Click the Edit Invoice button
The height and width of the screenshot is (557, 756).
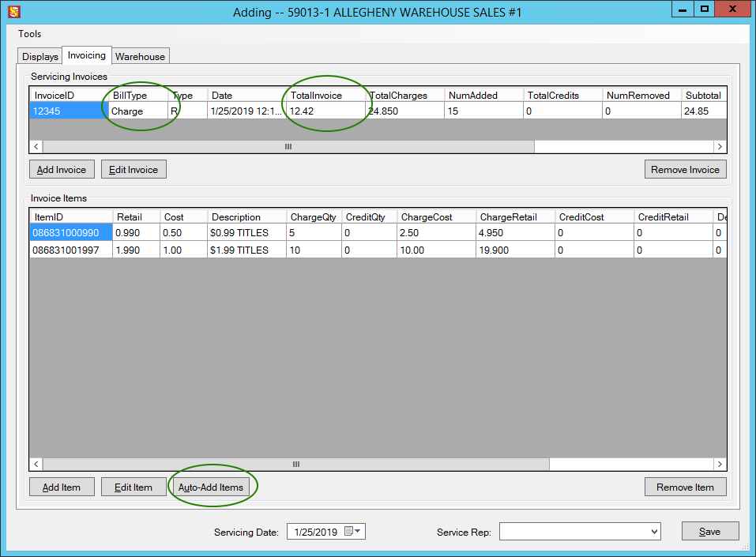coord(134,169)
